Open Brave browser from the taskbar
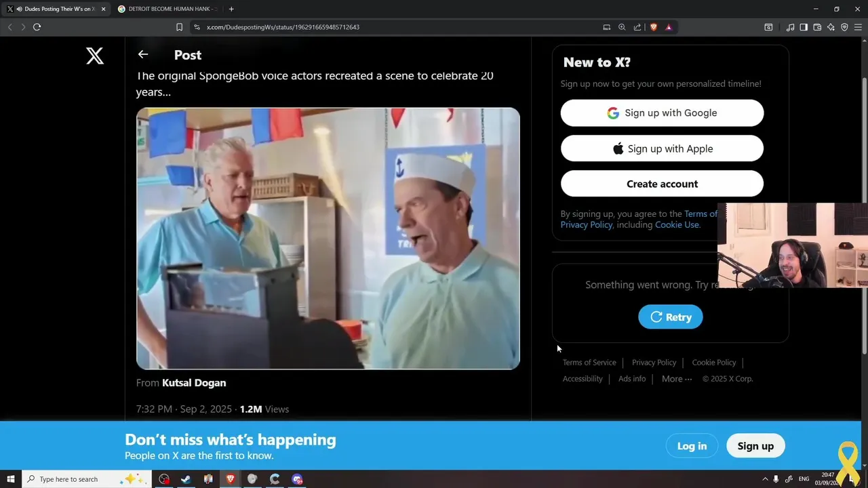This screenshot has width=868, height=488. point(230,479)
